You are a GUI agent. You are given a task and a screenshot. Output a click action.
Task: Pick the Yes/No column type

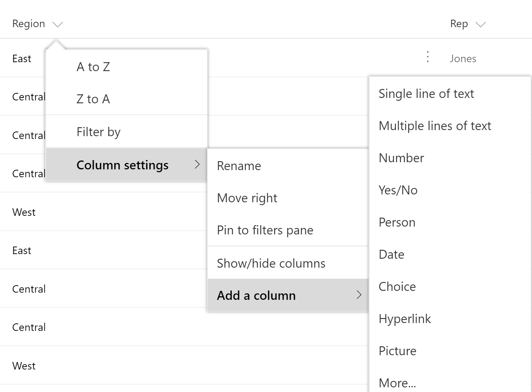pyautogui.click(x=398, y=190)
